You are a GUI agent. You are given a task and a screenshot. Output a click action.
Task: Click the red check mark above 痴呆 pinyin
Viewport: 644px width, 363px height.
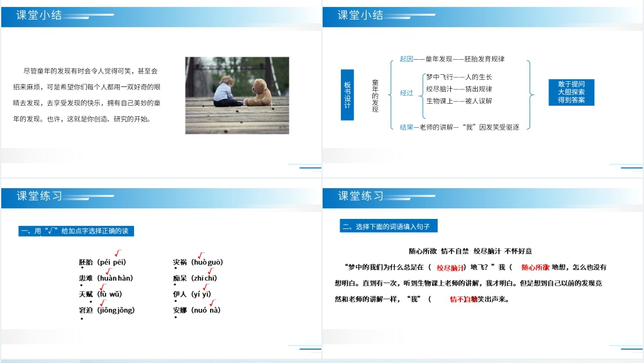click(x=211, y=271)
